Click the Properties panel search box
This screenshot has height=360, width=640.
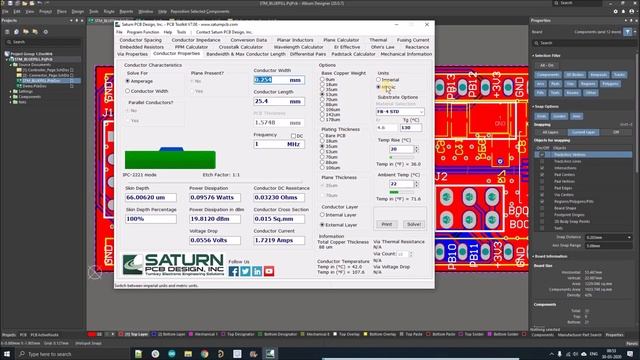click(x=583, y=43)
